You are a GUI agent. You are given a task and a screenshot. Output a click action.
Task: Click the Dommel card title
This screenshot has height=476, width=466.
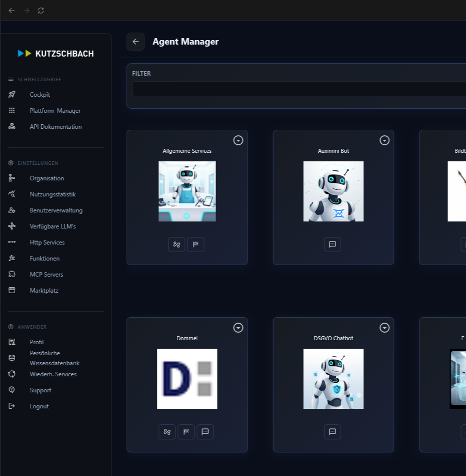click(187, 338)
